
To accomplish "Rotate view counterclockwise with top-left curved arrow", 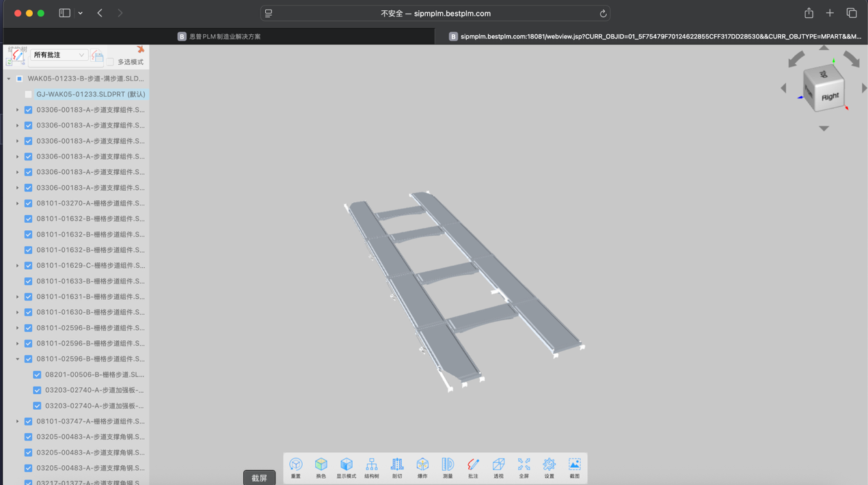I will 796,59.
